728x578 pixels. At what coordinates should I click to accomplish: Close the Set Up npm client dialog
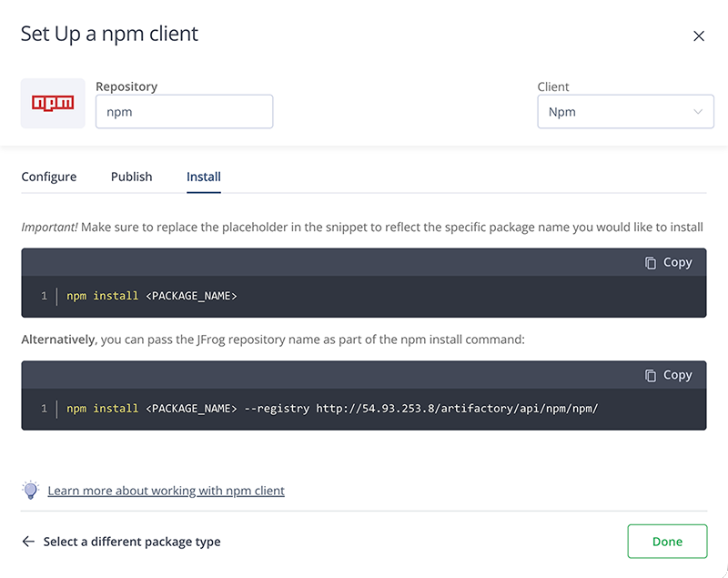pos(698,36)
